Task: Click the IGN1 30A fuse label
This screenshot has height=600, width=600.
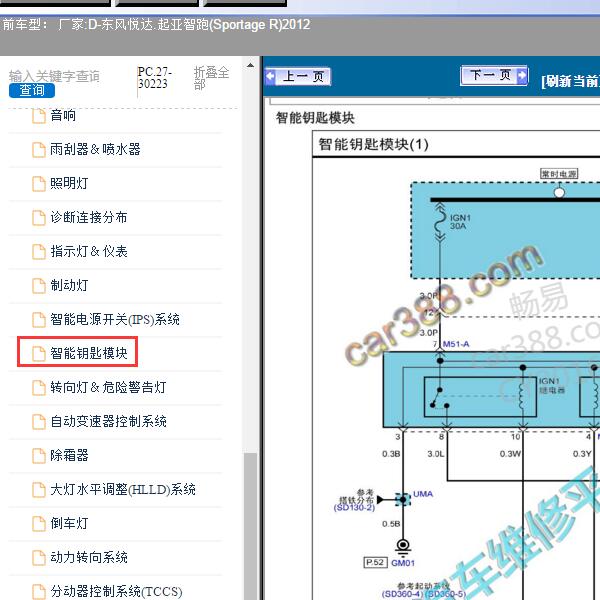Action: pyautogui.click(x=460, y=222)
